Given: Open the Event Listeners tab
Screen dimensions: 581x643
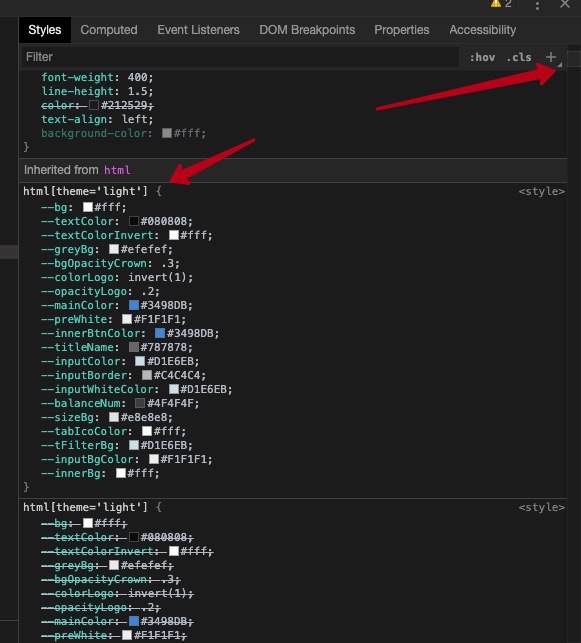Looking at the screenshot, I should pos(198,30).
